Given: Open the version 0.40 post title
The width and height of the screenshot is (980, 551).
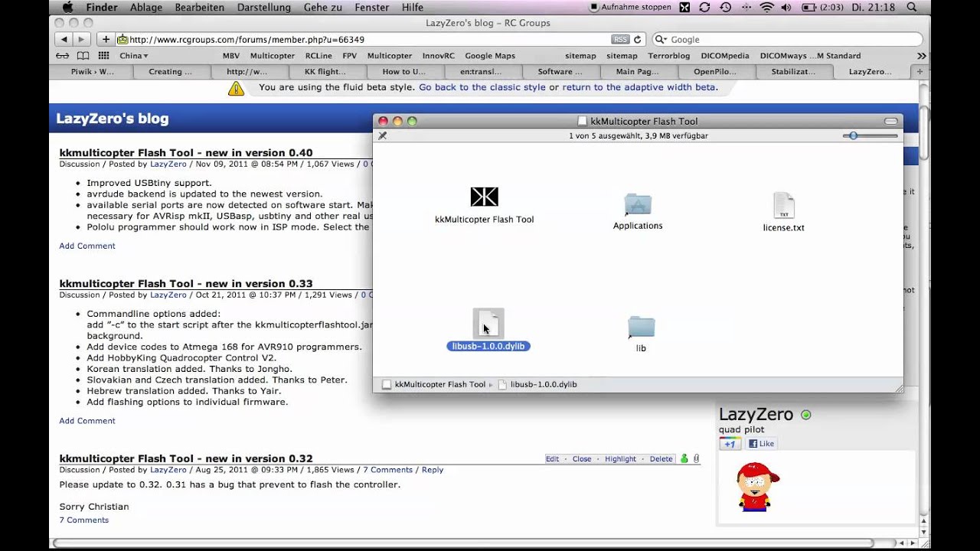Looking at the screenshot, I should pos(186,152).
